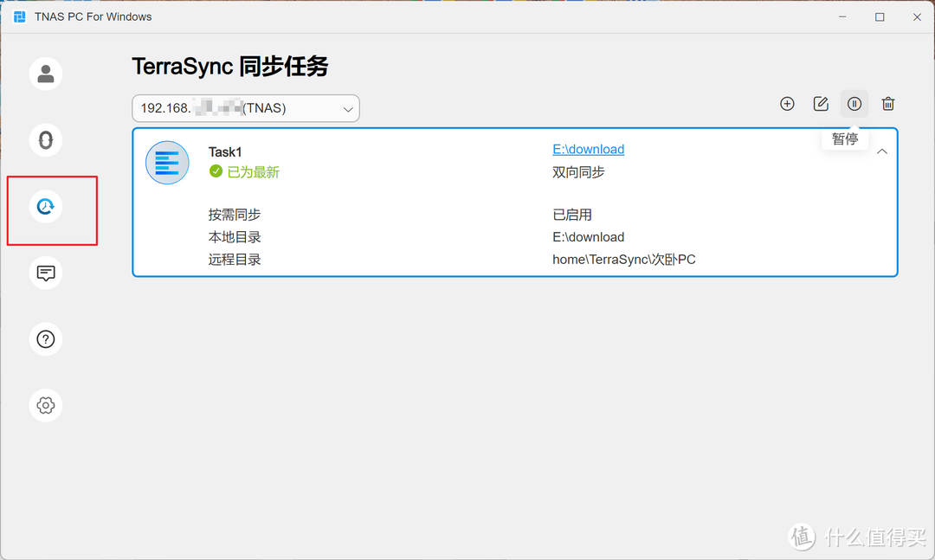Click the 暂停 tooltip label
This screenshot has width=935, height=560.
click(x=844, y=138)
